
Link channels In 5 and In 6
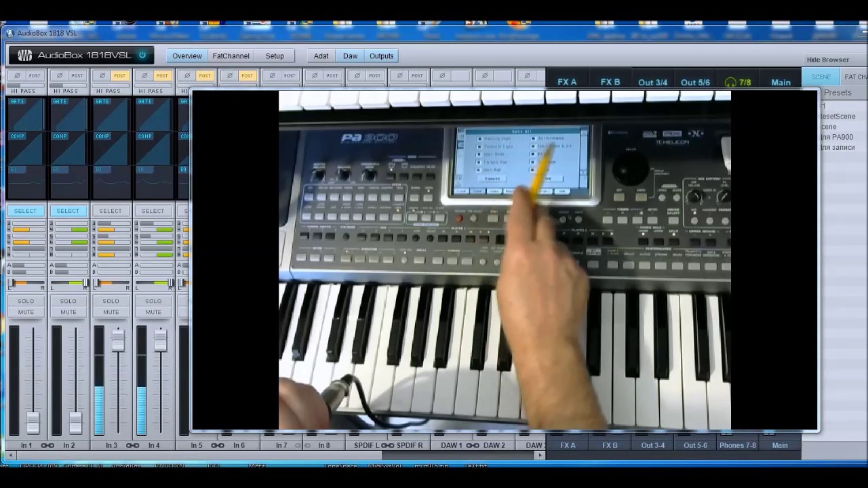point(218,445)
